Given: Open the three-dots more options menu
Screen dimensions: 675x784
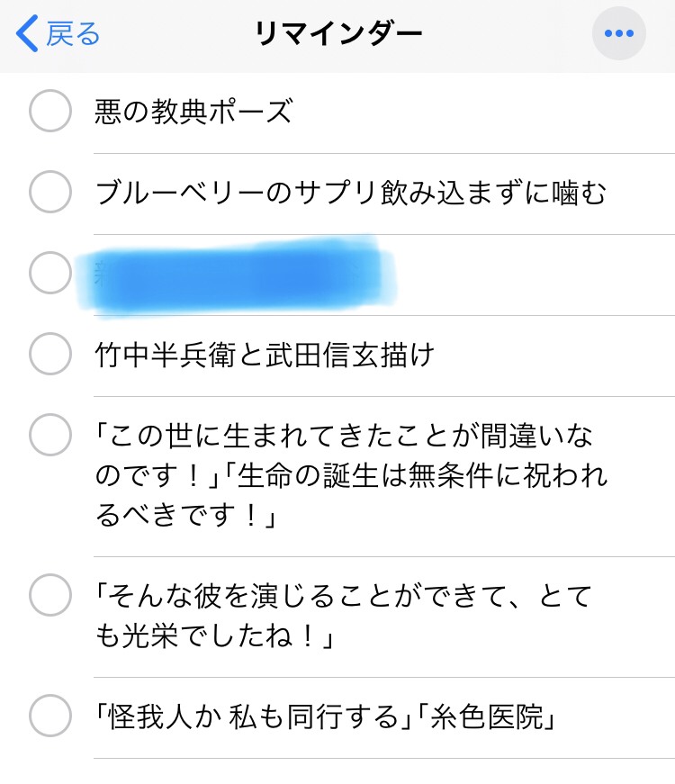Looking at the screenshot, I should tap(618, 34).
